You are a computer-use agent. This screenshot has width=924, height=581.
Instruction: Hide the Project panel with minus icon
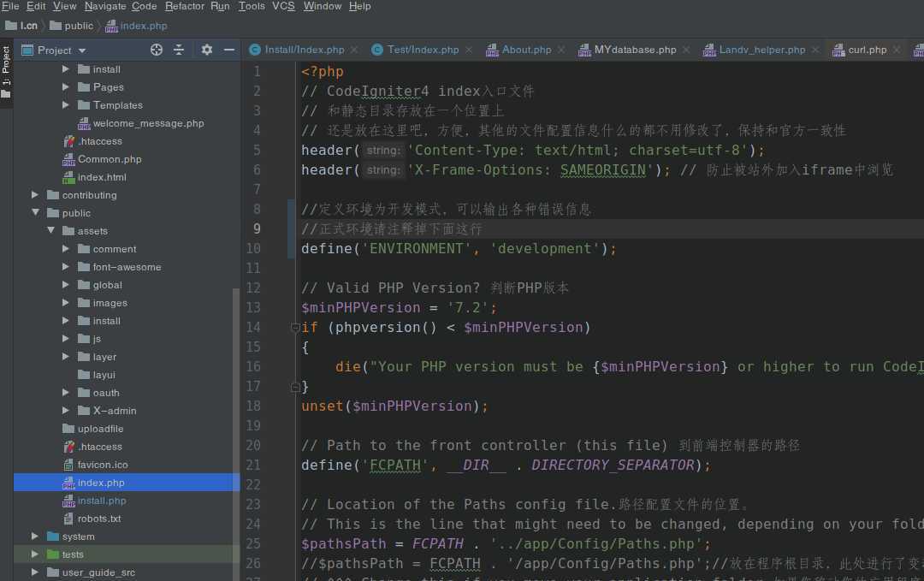tap(229, 50)
